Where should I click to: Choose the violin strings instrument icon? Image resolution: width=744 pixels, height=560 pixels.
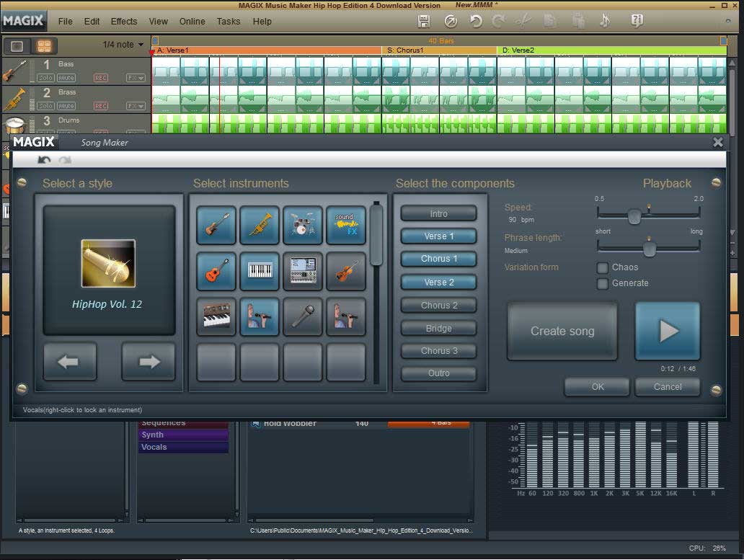pyautogui.click(x=346, y=271)
